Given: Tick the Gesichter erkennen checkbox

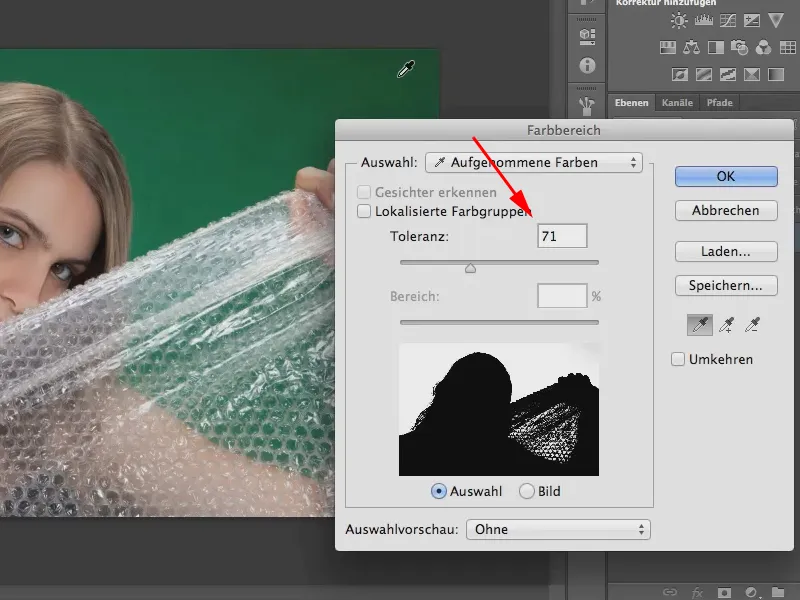Looking at the screenshot, I should [x=364, y=192].
